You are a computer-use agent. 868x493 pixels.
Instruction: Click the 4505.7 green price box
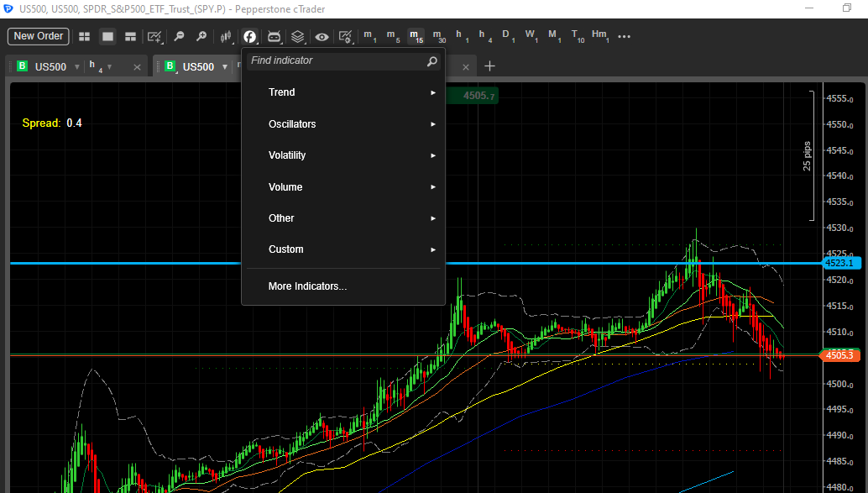coord(473,96)
